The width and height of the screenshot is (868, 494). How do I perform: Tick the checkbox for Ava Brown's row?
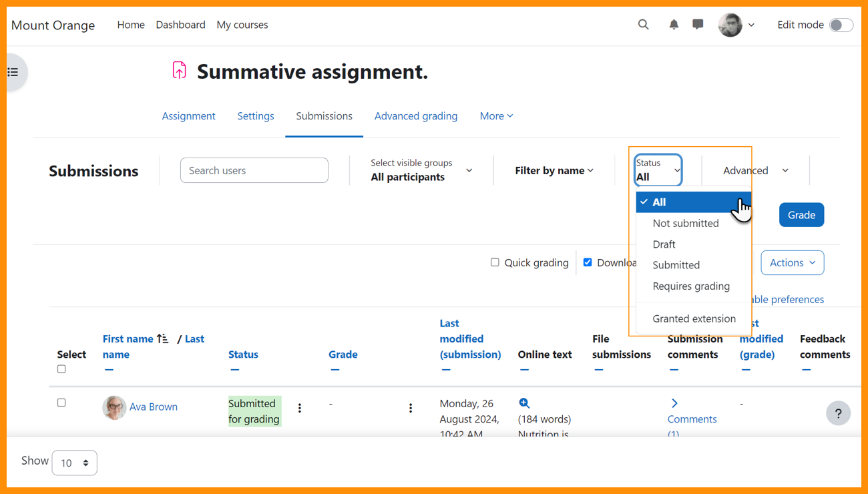click(61, 403)
